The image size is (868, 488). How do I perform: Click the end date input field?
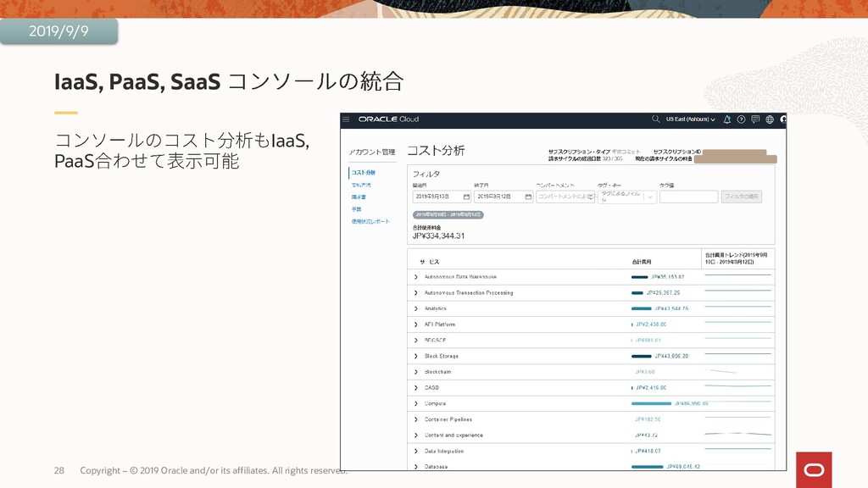[x=504, y=197]
